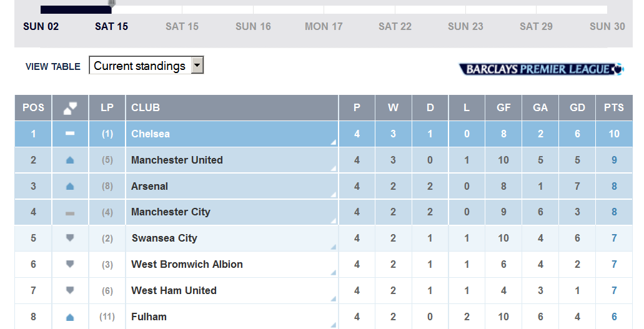The height and width of the screenshot is (329, 644).
Task: Click the Barclays Premier League logo
Action: coord(541,69)
